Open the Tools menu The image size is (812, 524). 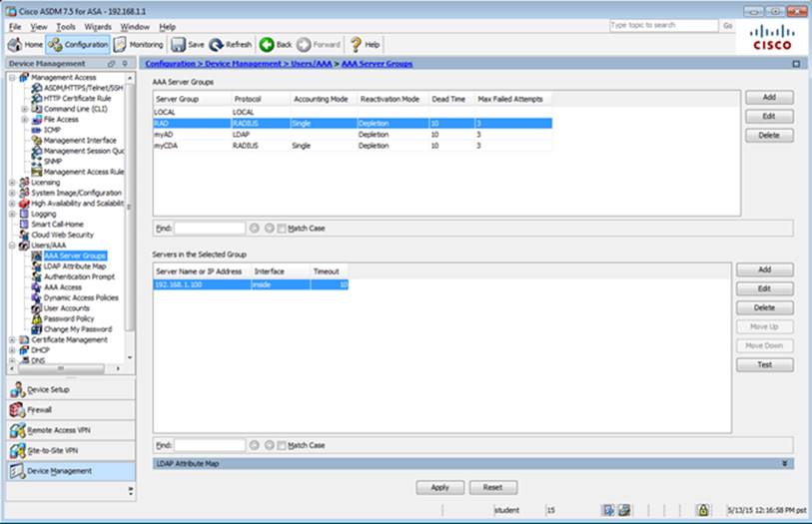[66, 26]
